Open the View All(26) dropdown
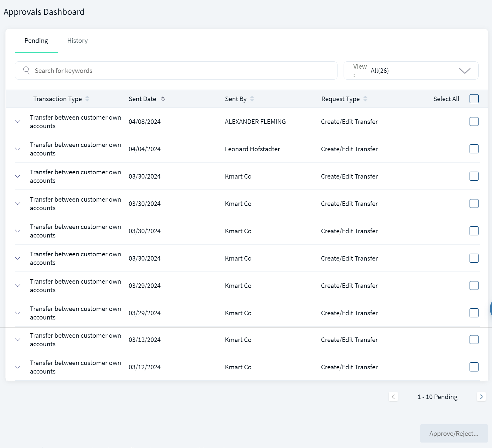Image resolution: width=492 pixels, height=448 pixels. [411, 70]
